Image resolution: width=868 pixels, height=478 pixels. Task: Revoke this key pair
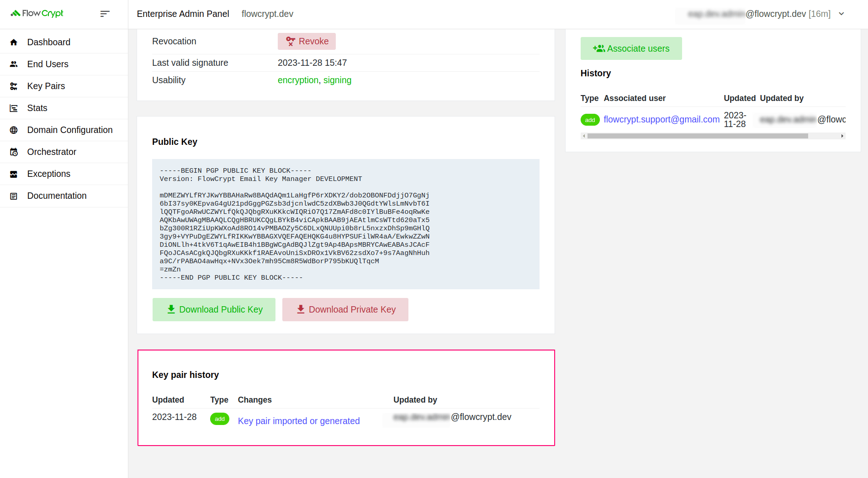(x=307, y=42)
